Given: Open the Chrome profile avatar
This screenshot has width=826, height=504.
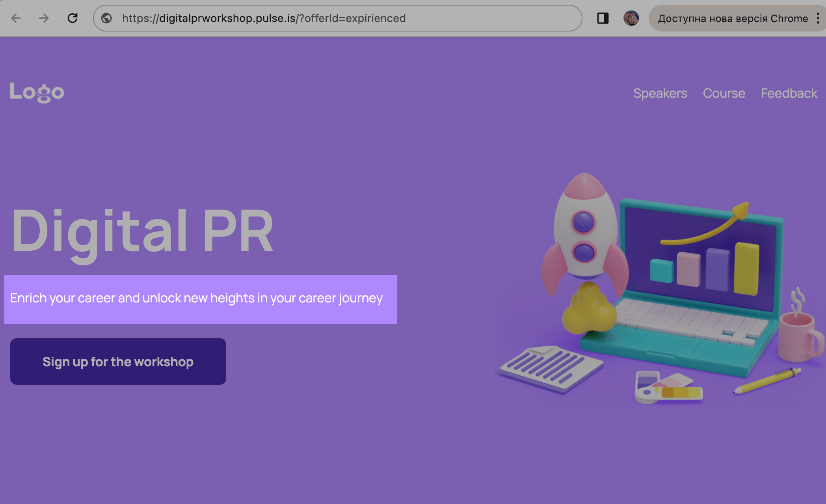Looking at the screenshot, I should coord(631,18).
